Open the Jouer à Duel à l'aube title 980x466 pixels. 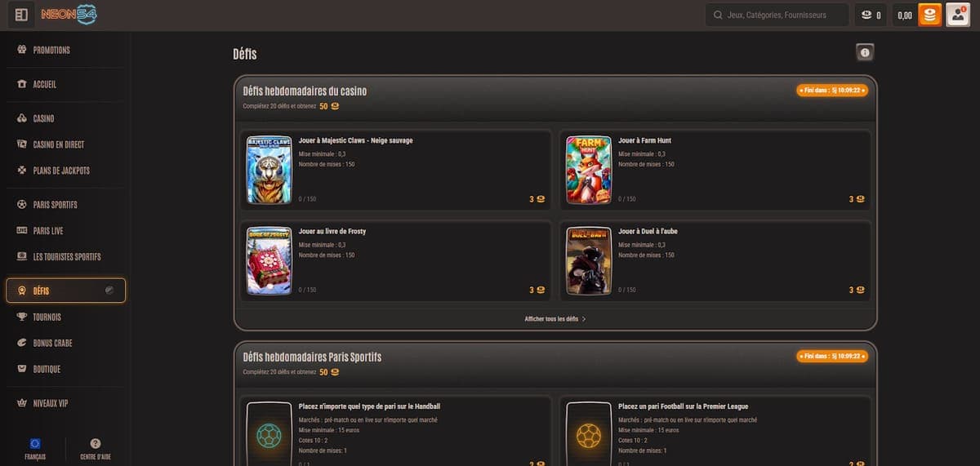(648, 231)
